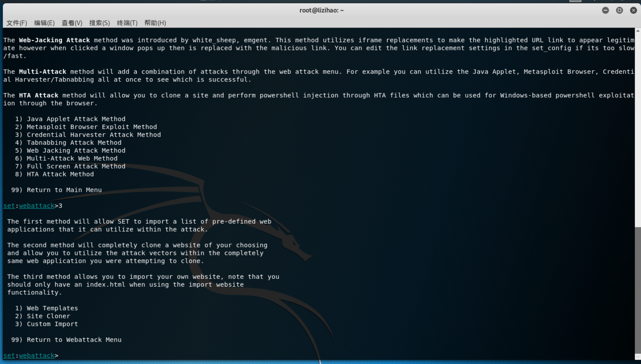Minimize the terminal window
Image resolution: width=641 pixels, height=364 pixels.
605,10
